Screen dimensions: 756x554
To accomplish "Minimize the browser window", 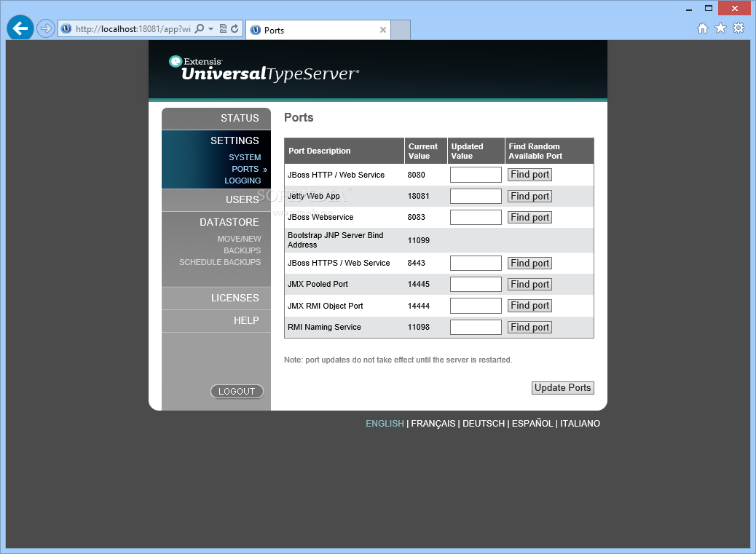I will point(689,8).
